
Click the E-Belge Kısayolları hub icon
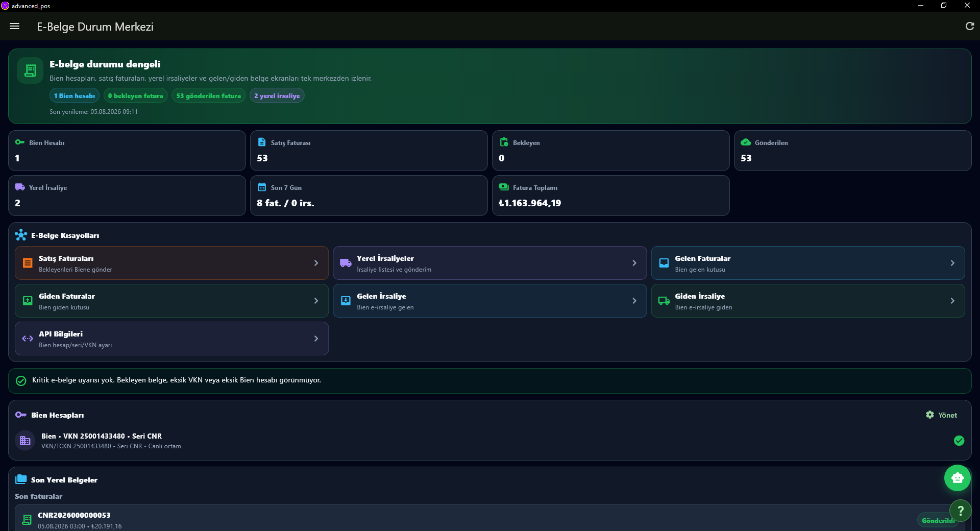(21, 235)
